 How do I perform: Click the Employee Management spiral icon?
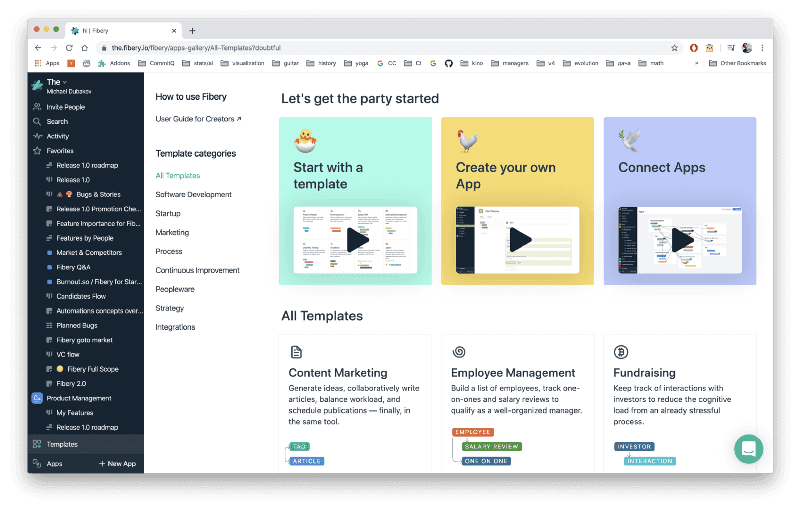(x=459, y=352)
